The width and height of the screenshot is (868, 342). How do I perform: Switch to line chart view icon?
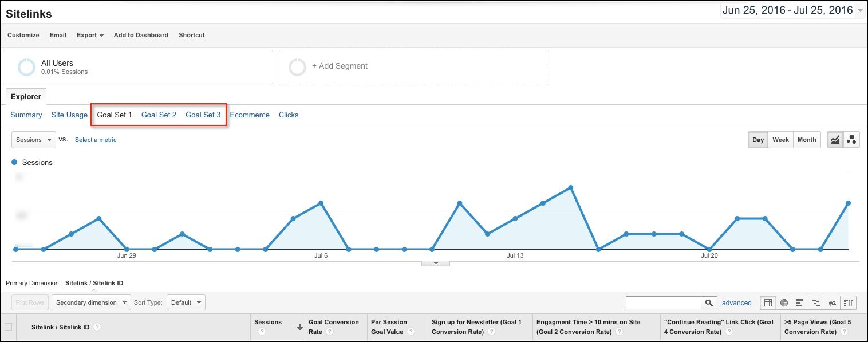(835, 140)
